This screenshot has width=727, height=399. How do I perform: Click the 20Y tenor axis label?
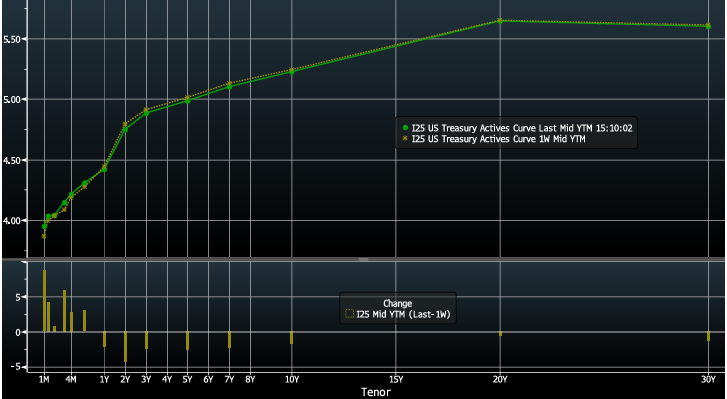[500, 380]
